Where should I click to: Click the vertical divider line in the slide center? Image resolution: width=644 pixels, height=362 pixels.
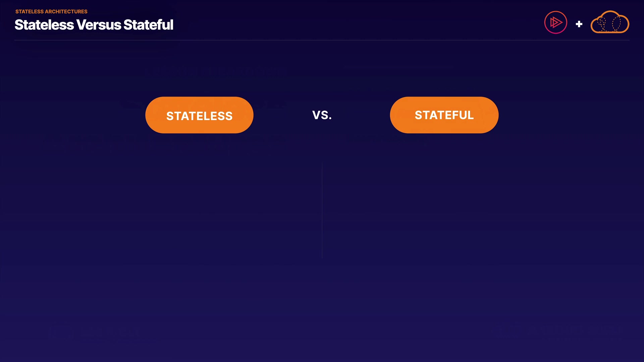(x=322, y=210)
